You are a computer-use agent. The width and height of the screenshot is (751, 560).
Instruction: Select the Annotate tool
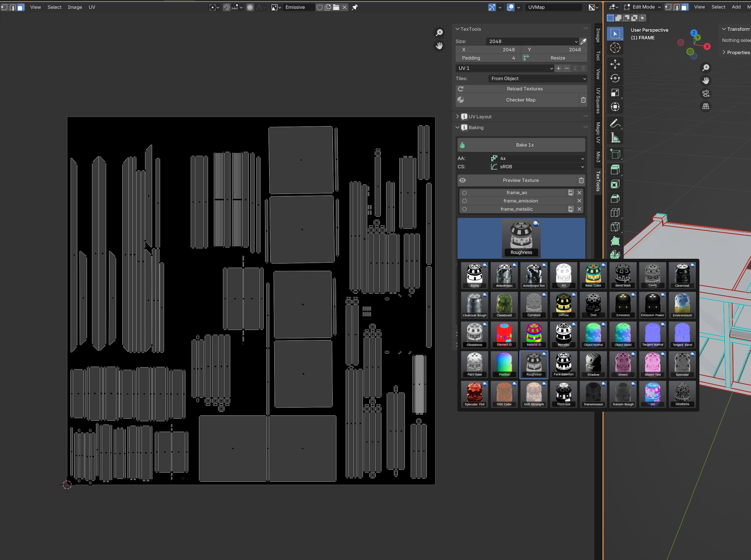click(615, 124)
